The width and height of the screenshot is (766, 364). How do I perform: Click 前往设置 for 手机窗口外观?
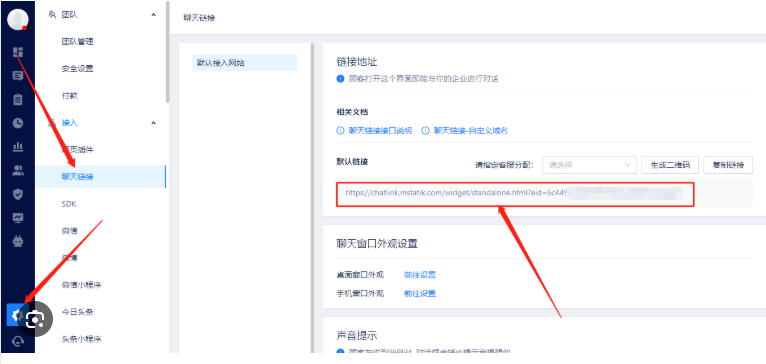tap(420, 293)
